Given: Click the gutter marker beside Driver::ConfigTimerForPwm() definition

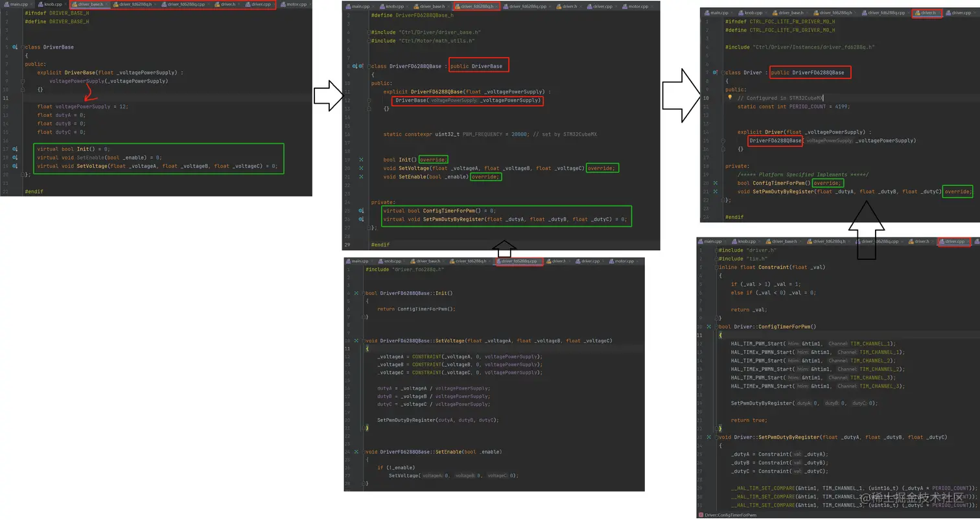Looking at the screenshot, I should point(709,327).
